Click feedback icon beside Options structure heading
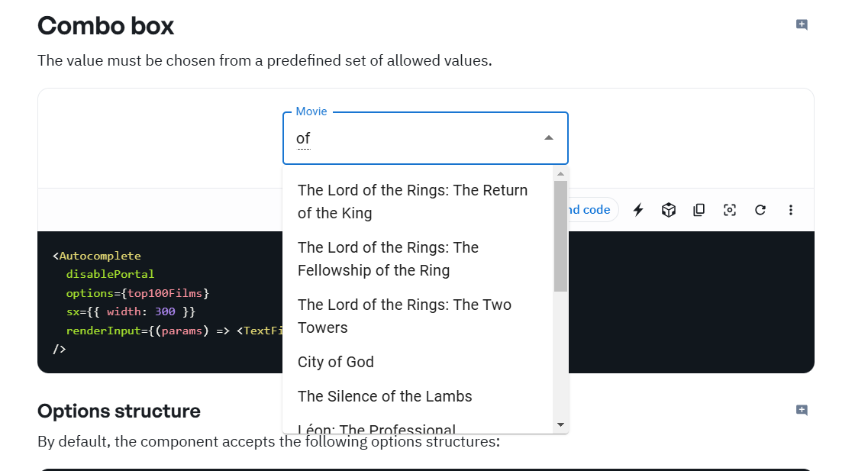 click(x=802, y=410)
